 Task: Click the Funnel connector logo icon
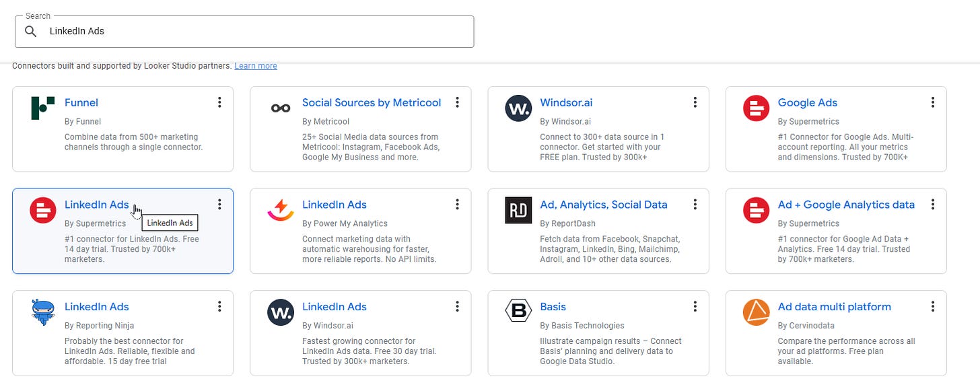coord(43,108)
